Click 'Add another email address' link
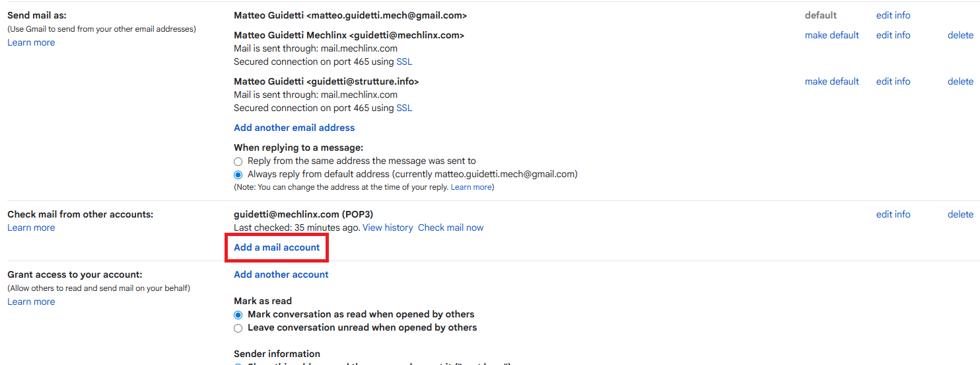 [294, 128]
